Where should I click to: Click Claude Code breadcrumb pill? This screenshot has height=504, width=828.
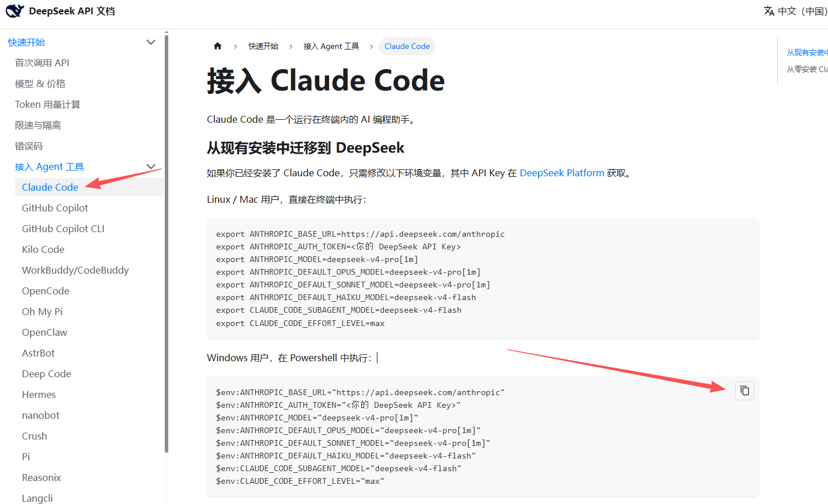pyautogui.click(x=407, y=46)
